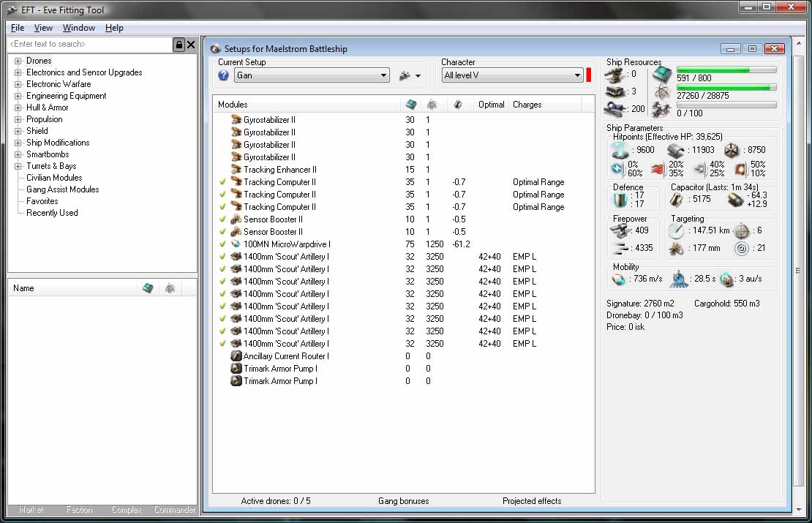Click the powergrid column header icon
This screenshot has width=812, height=523.
point(432,105)
